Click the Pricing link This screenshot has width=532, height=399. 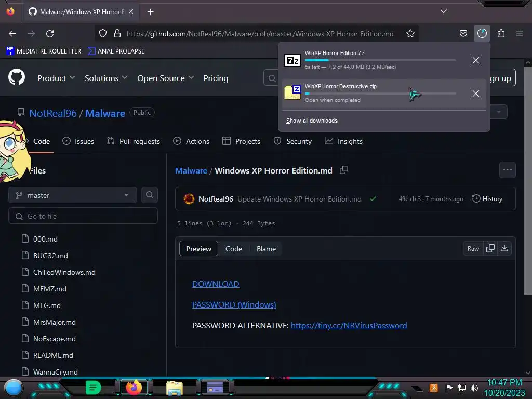(216, 78)
